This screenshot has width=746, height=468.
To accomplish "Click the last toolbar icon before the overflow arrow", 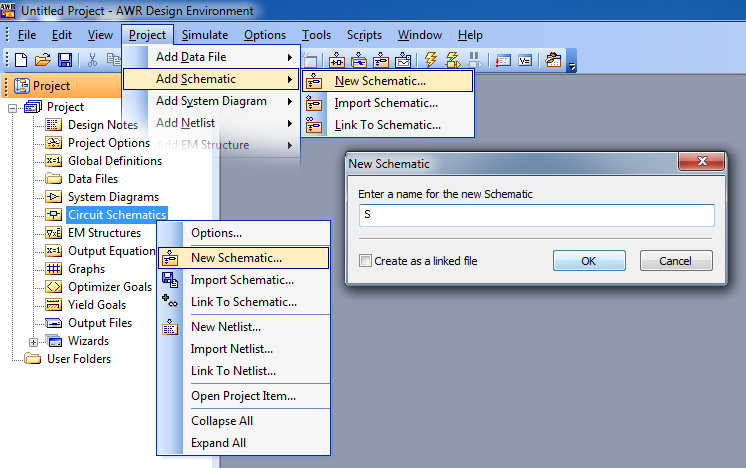I will pyautogui.click(x=553, y=60).
